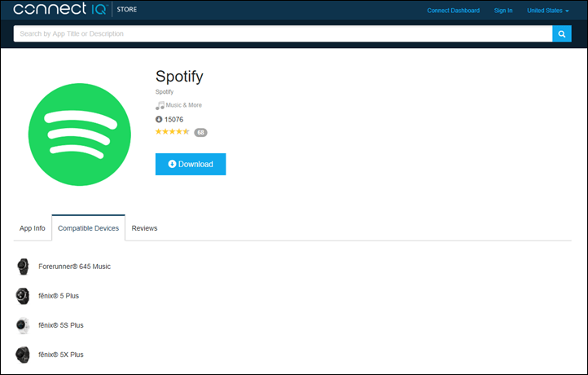Click the Music & More category icon
The image size is (588, 375).
160,105
